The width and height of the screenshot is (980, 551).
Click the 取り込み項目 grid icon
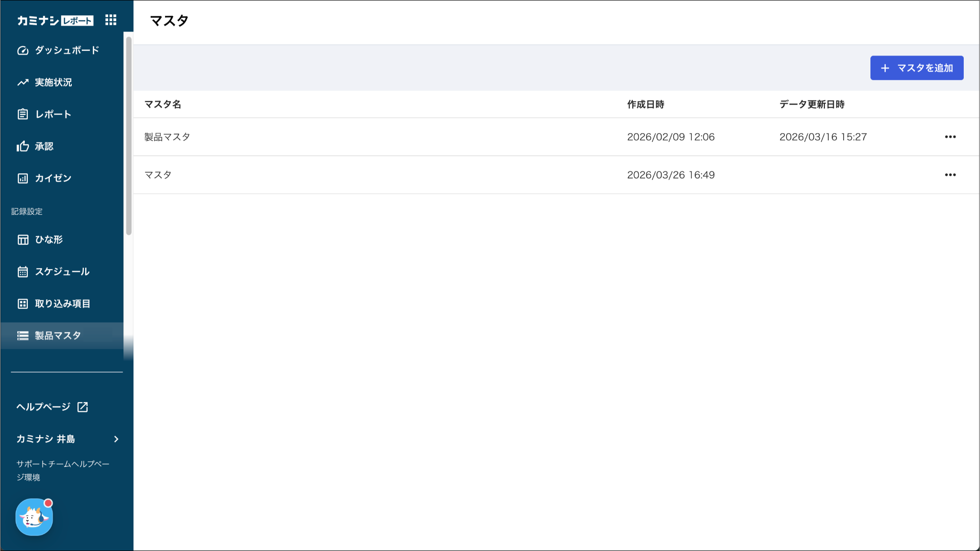(22, 304)
